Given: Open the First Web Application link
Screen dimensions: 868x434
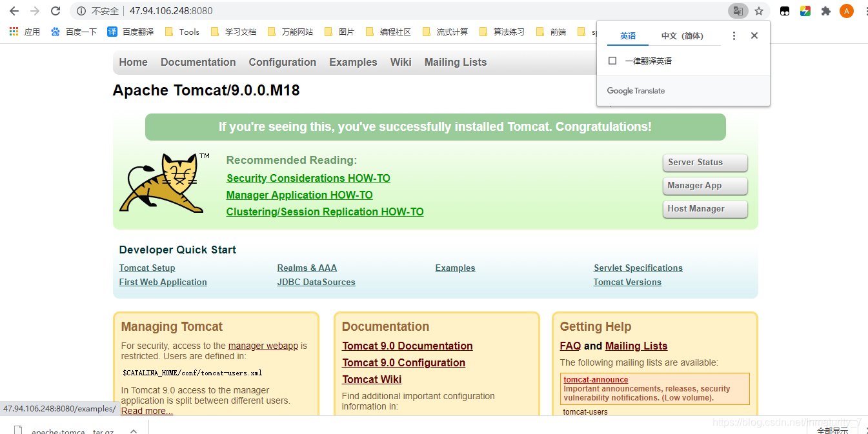Looking at the screenshot, I should point(163,282).
